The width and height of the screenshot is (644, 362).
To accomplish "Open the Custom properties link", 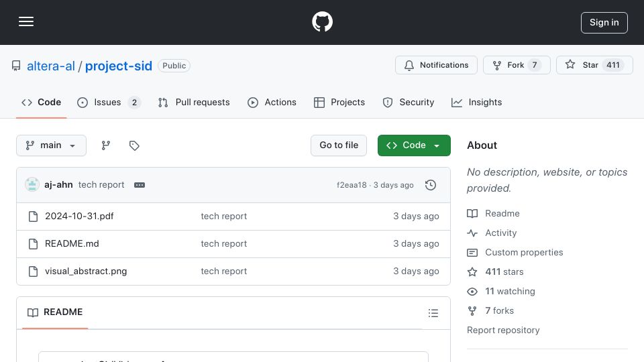I will point(515,253).
